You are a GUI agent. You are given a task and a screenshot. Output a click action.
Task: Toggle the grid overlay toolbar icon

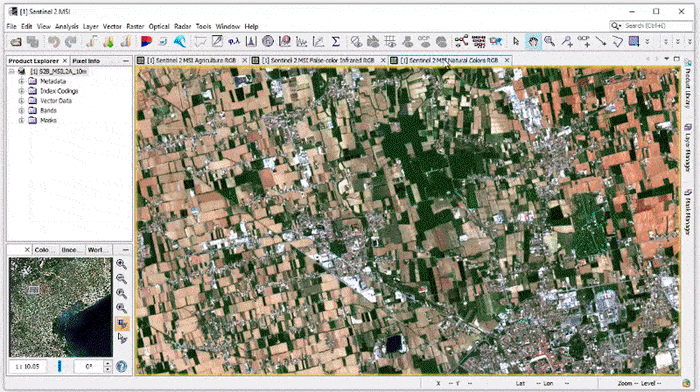(x=390, y=42)
